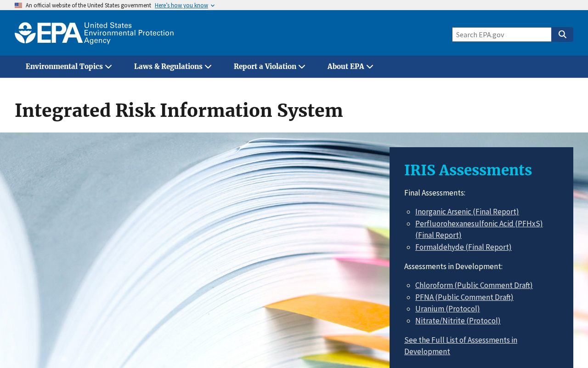Click the search magnifying glass button
Screen dimensions: 588x368
[x=562, y=34]
